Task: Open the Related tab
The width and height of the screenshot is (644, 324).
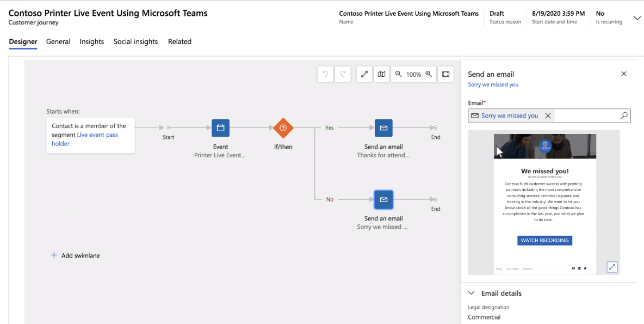Action: click(x=179, y=41)
